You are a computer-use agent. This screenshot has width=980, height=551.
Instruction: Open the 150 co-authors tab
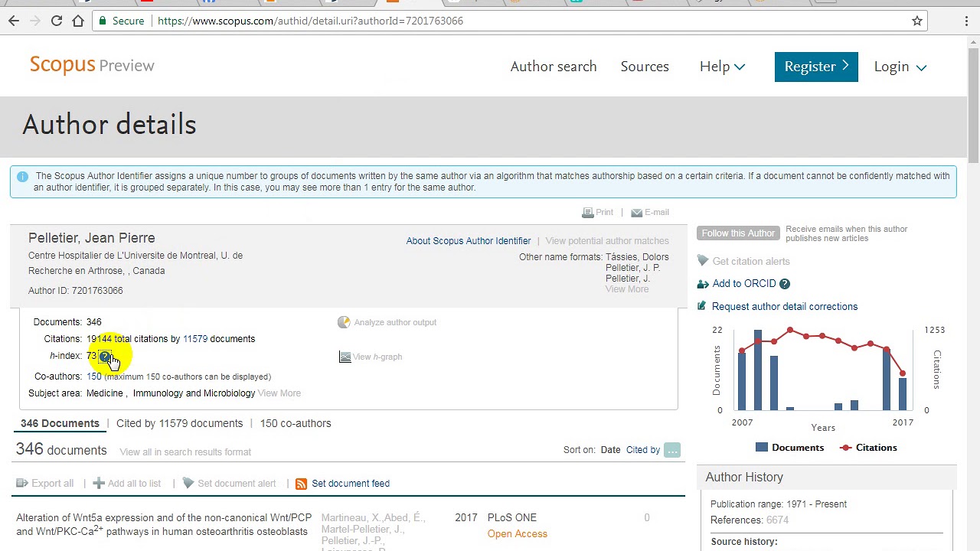[x=296, y=423]
